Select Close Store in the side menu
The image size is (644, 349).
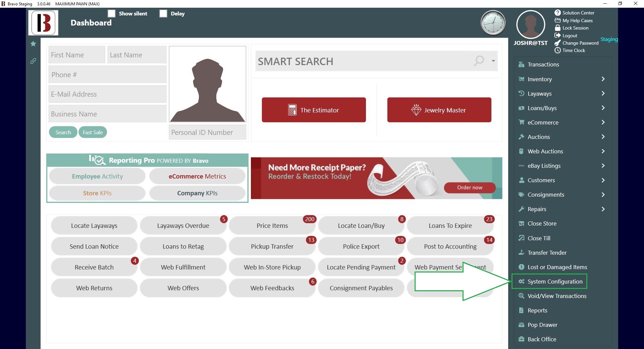pos(542,223)
